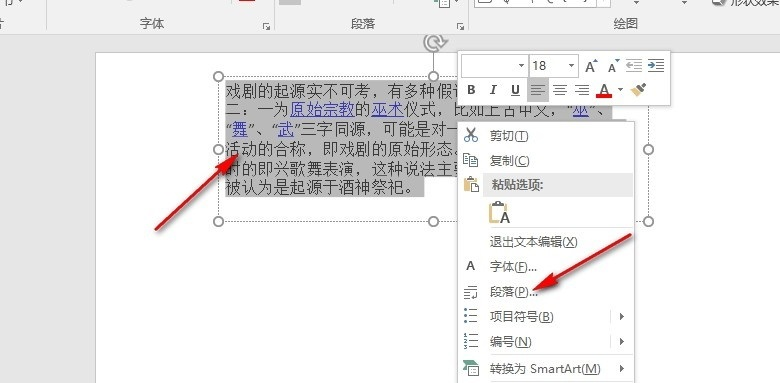780x383 pixels.
Task: Open the 字体 group dialog launcher
Action: [267, 26]
